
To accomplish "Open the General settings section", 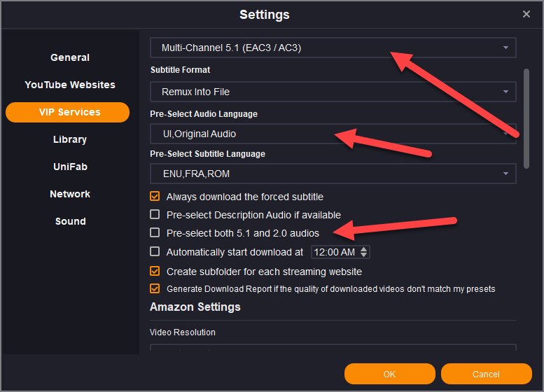I will (70, 57).
